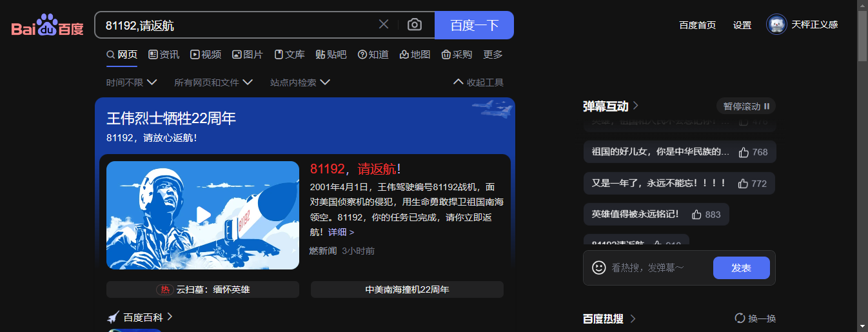
Task: Click the comment 又是一年了，永远不能忘！！！！
Action: (x=659, y=183)
